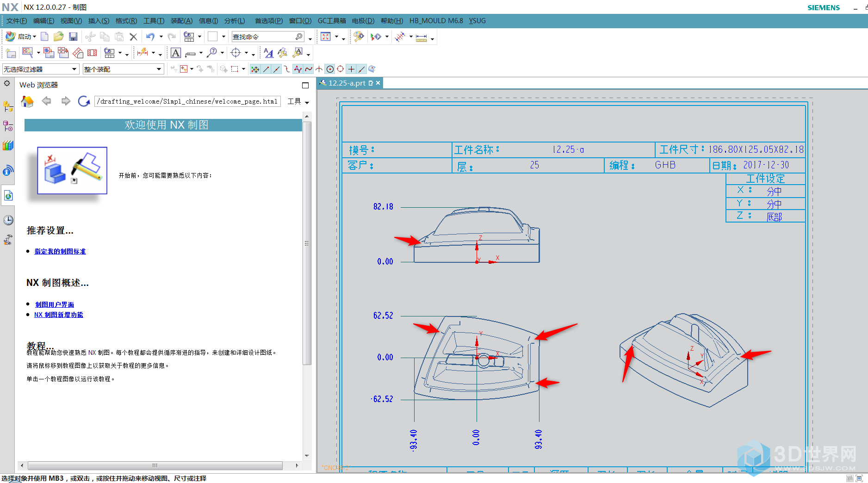Click the Center Mark crosshair icon
The height and width of the screenshot is (483, 868).
[236, 53]
